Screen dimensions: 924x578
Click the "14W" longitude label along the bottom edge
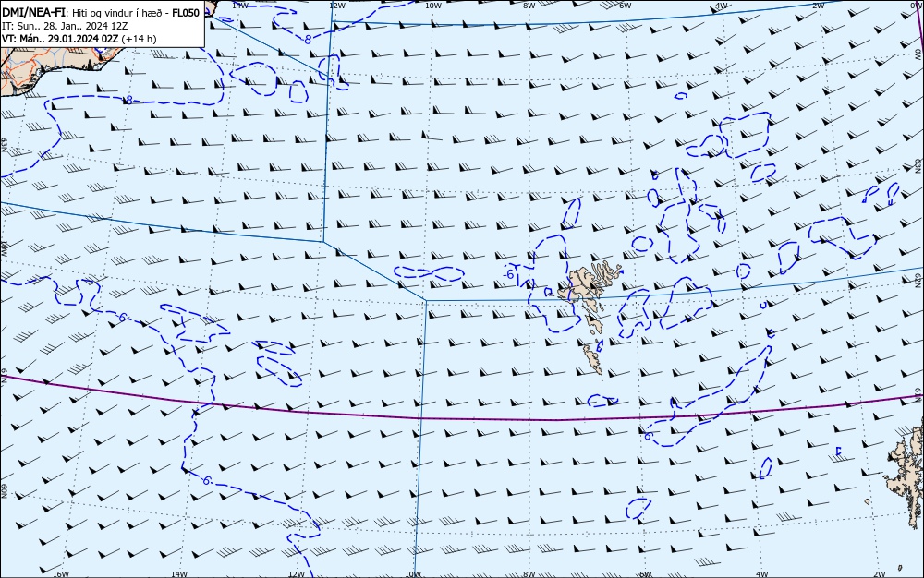pyautogui.click(x=179, y=574)
